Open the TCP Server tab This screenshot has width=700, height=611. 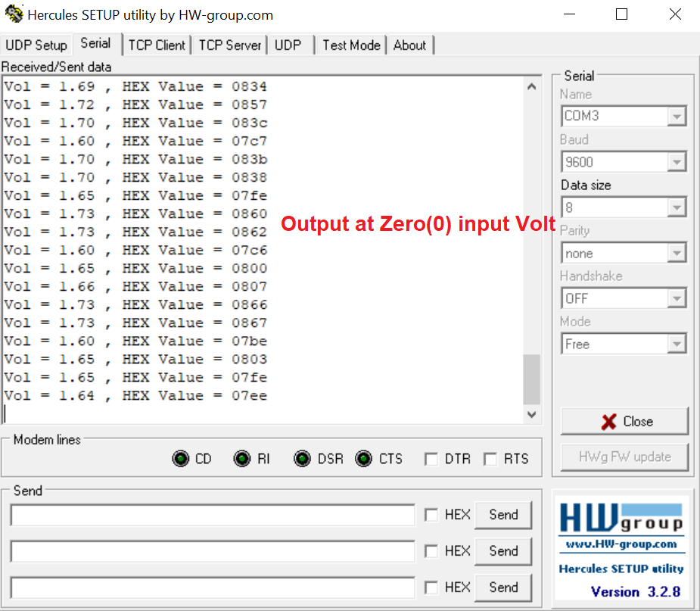pos(230,45)
